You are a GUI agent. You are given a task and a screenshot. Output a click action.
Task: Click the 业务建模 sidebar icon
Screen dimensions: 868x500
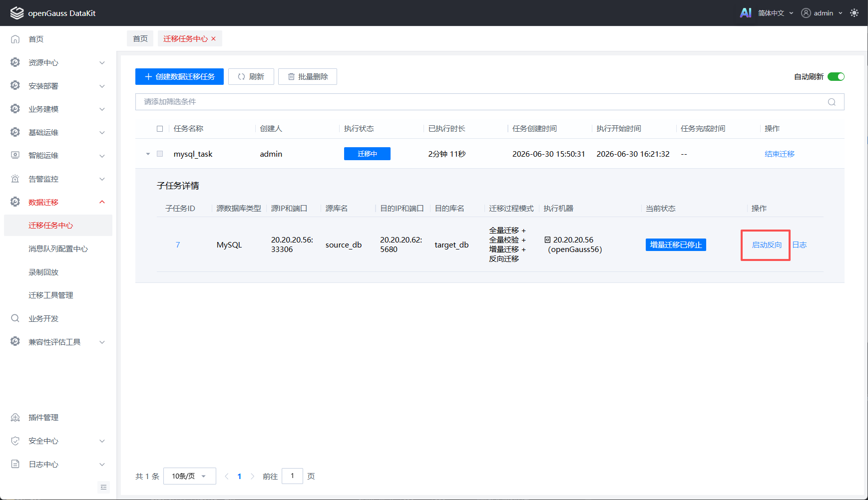tap(15, 109)
